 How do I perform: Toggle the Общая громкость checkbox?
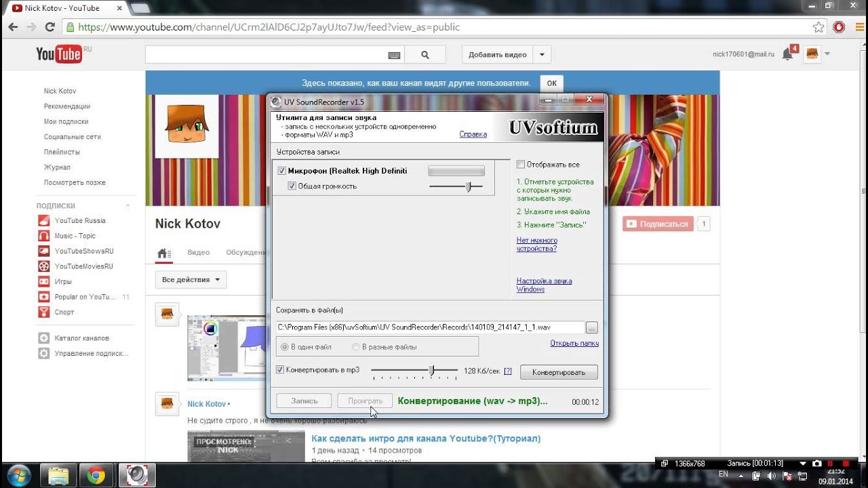click(x=292, y=186)
